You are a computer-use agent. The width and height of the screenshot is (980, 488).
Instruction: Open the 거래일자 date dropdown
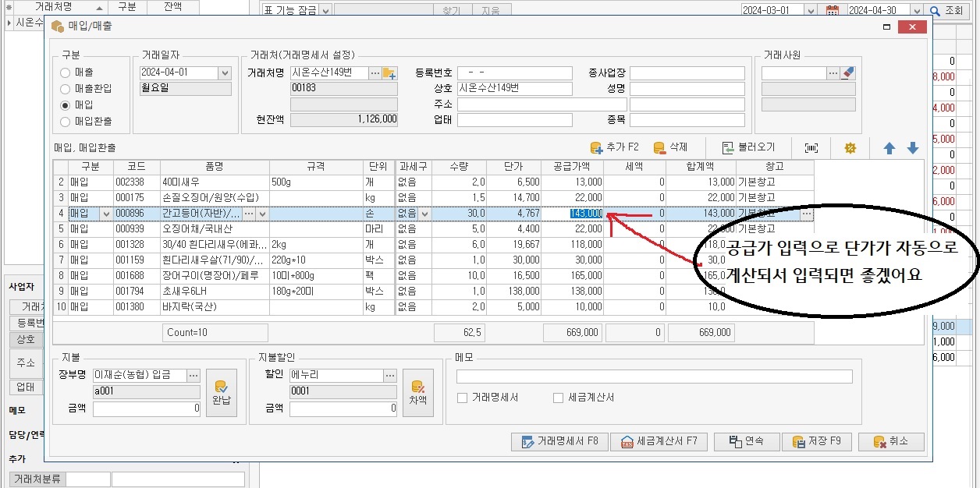pyautogui.click(x=225, y=73)
